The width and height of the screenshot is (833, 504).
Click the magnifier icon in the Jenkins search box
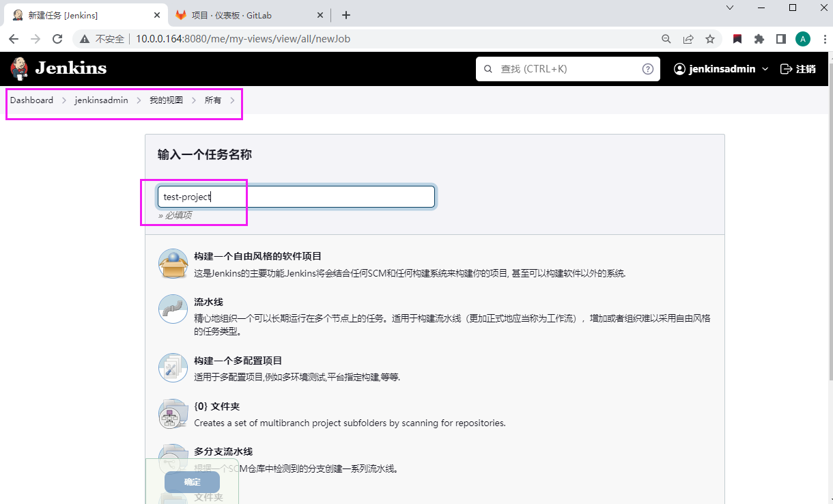[488, 69]
